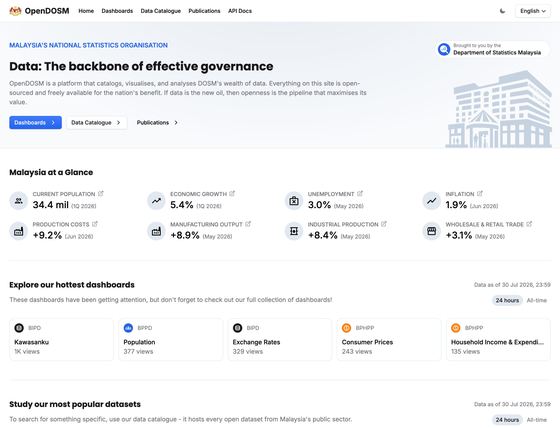This screenshot has width=560, height=428.
Task: Click the Wholesale & Retail Trade store icon
Action: 431,231
